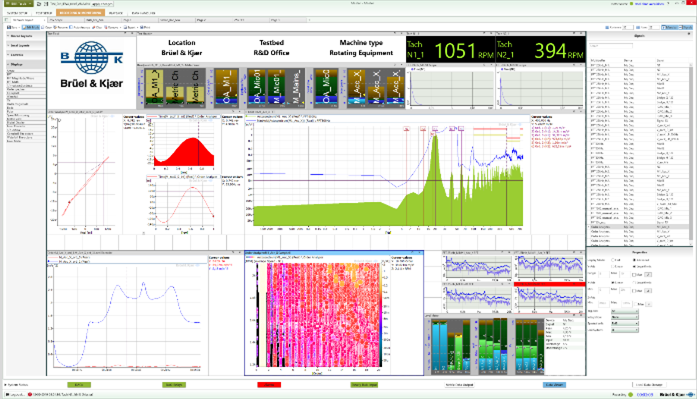
Task: Click the Rename icon in the layout toolbar
Action: pos(55,27)
